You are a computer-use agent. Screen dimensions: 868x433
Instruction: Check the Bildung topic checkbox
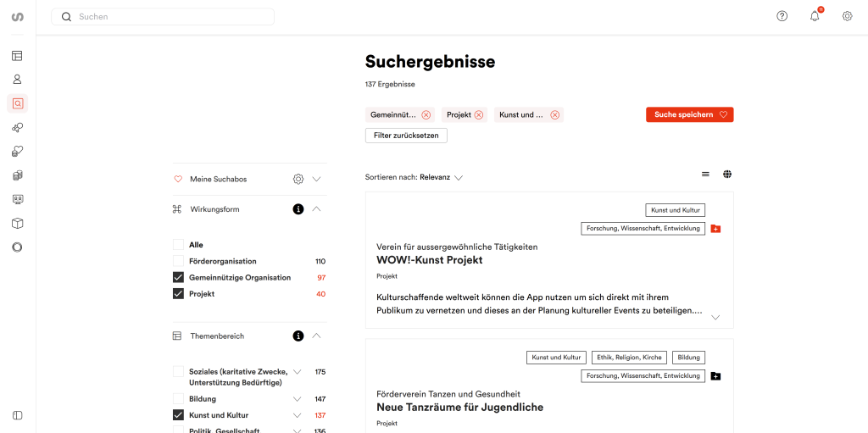(178, 399)
